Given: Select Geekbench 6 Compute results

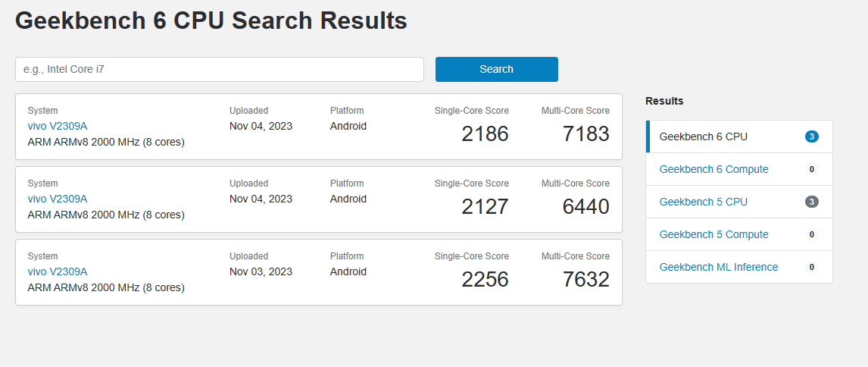Looking at the screenshot, I should point(739,169).
